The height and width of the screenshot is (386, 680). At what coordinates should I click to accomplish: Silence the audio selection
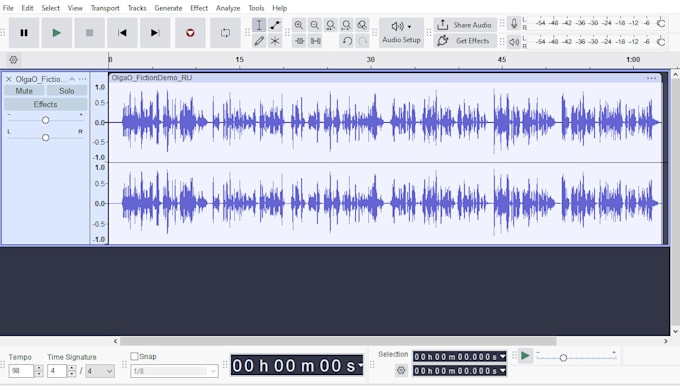[315, 41]
